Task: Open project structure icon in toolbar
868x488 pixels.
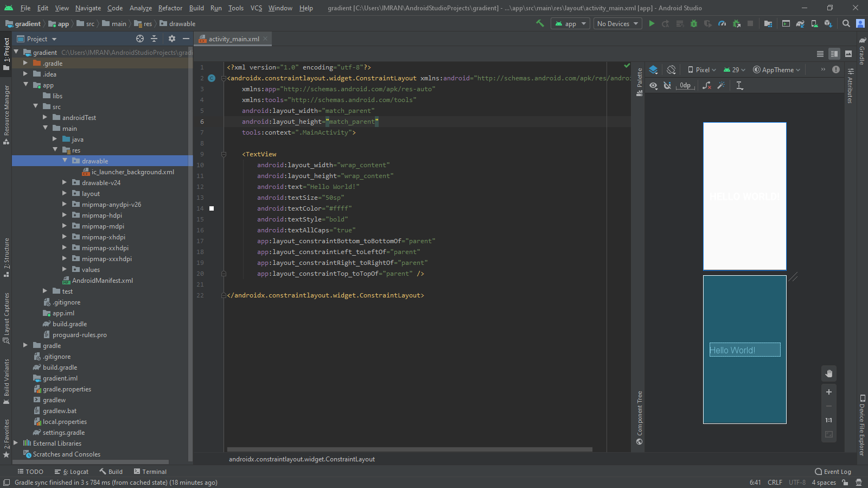Action: pos(768,23)
